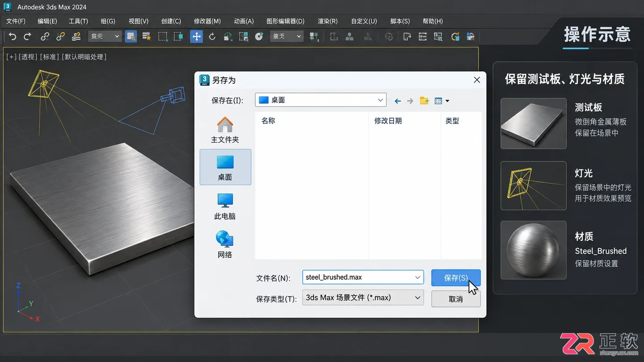The image size is (644, 362).
Task: Open the 图形编辑器(D) menu
Action: [285, 21]
